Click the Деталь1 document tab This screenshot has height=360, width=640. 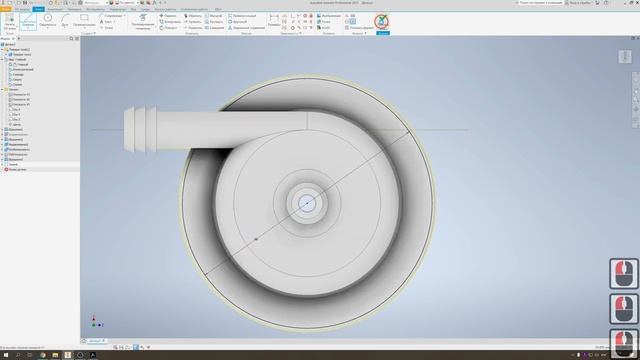(x=95, y=341)
